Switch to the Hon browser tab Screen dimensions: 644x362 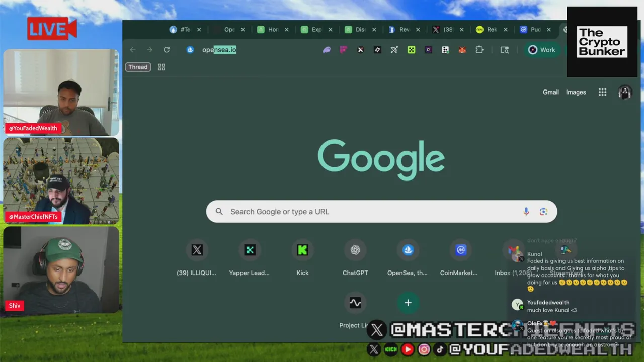pos(273,30)
